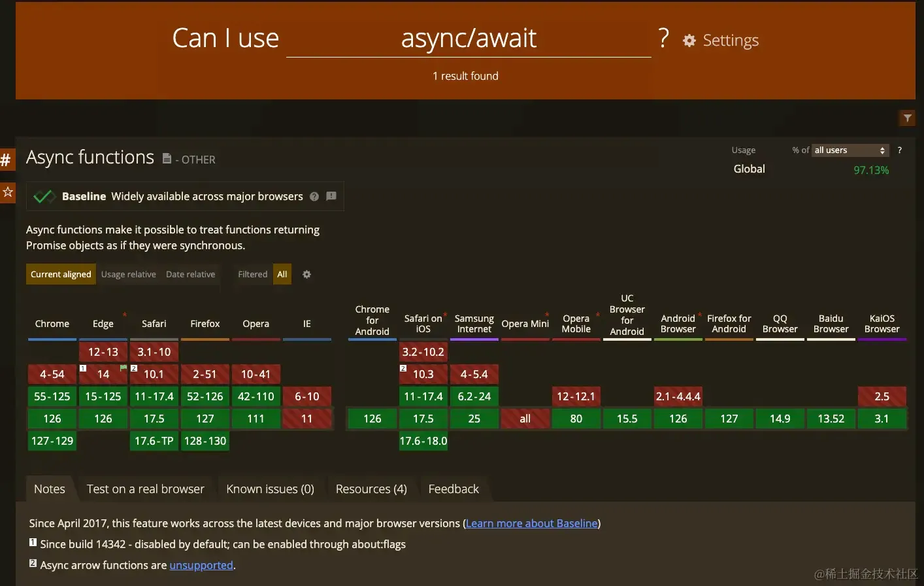
Task: Click the hash permalink icon
Action: click(x=6, y=159)
